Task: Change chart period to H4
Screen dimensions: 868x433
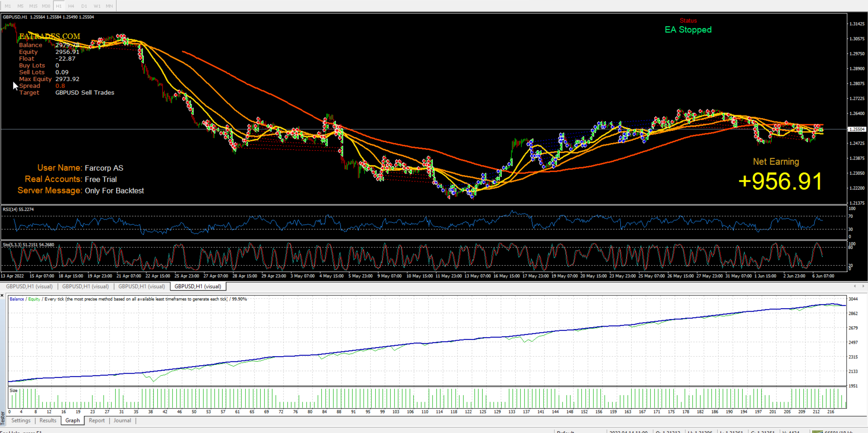Action: coord(71,6)
